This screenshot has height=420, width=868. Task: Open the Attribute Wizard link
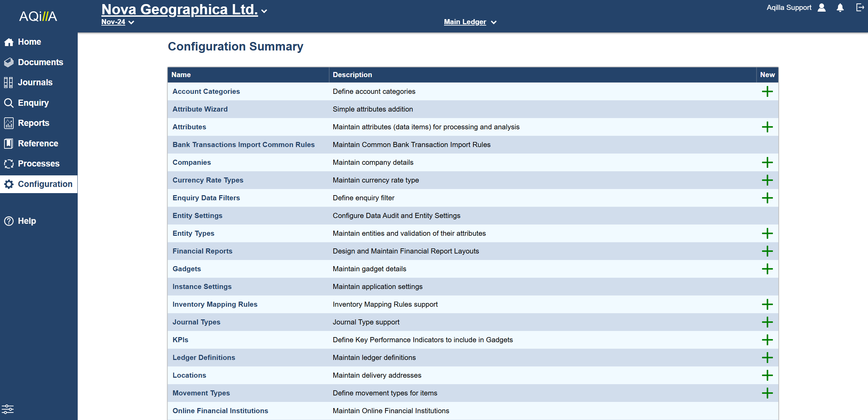[200, 109]
